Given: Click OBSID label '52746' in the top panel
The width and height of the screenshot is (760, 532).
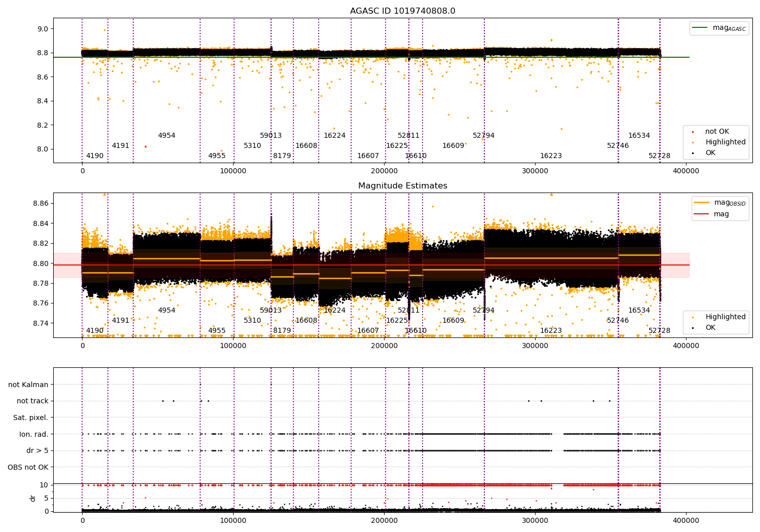Looking at the screenshot, I should click(618, 145).
